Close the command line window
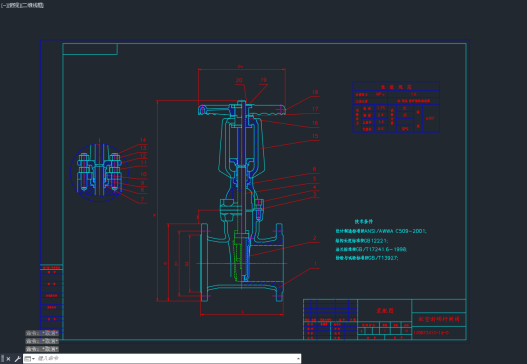The height and width of the screenshot is (364, 527). click(8, 359)
